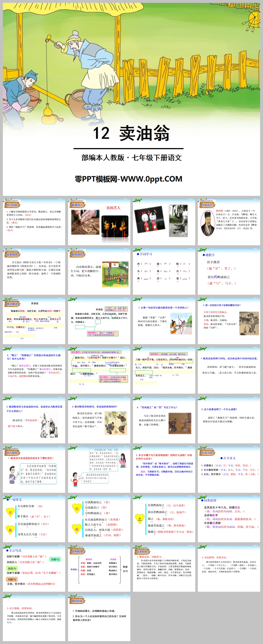Select the slide explaining the word 之
The width and height of the screenshot is (263, 644).
coord(164,519)
